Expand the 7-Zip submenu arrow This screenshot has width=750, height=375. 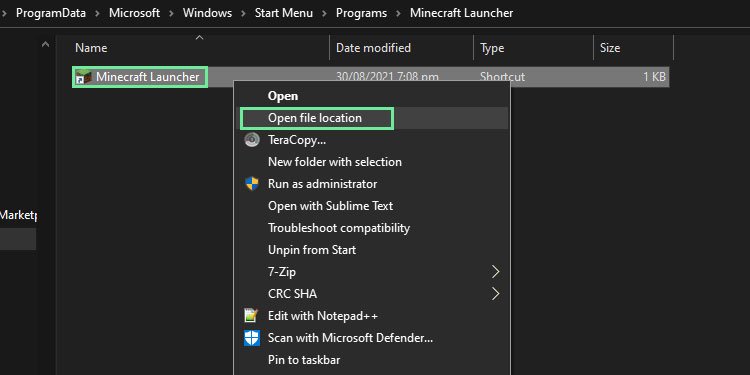tap(496, 272)
